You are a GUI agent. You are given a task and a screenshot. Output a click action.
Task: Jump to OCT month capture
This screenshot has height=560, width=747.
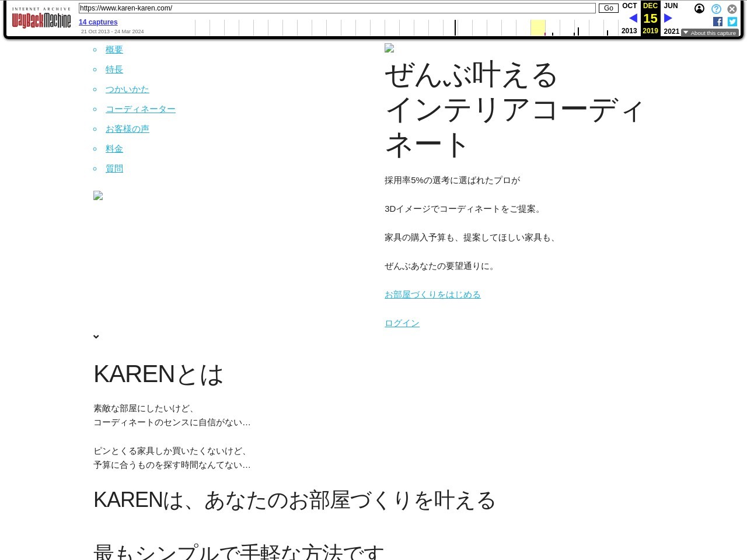630,6
